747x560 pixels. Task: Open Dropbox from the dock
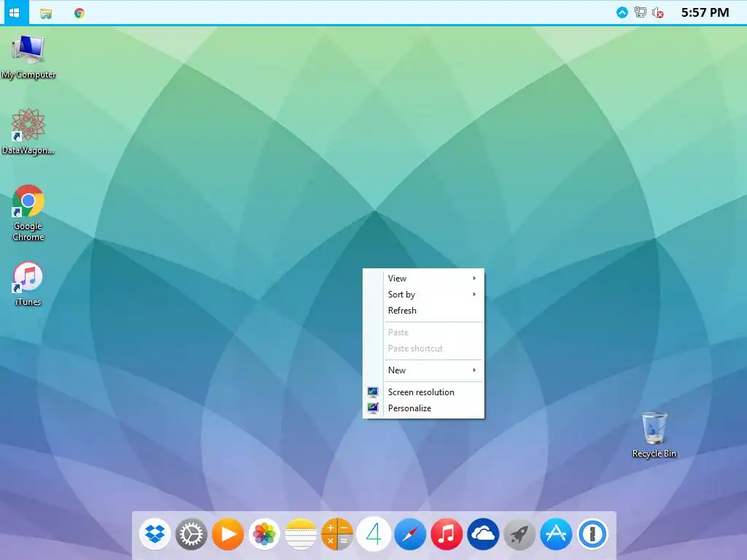click(x=155, y=534)
